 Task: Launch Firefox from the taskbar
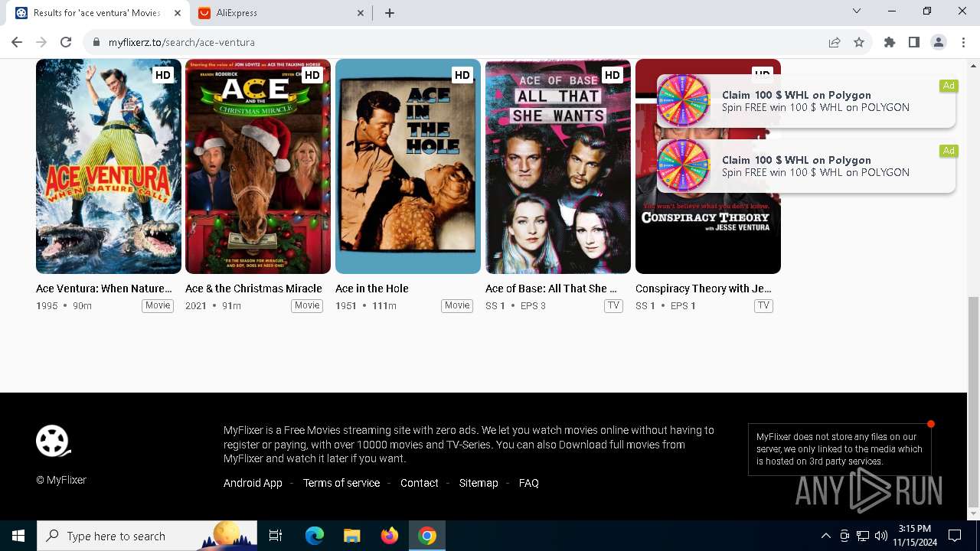(390, 536)
